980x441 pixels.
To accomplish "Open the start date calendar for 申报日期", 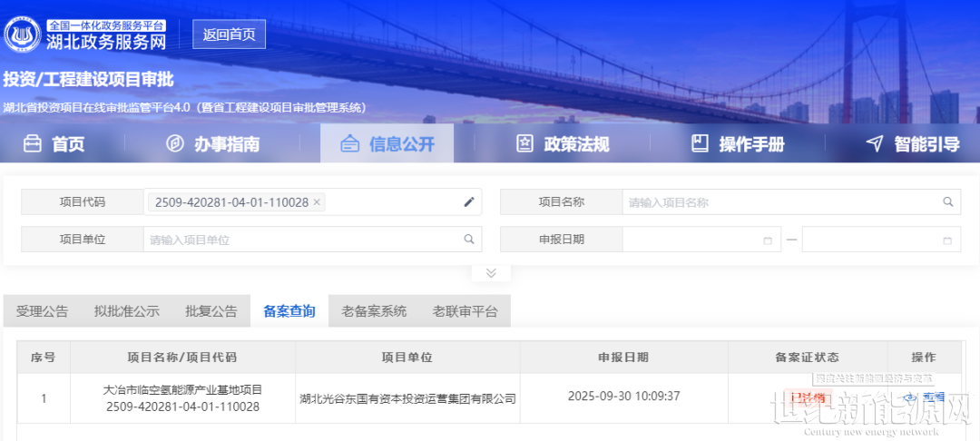I will coord(768,240).
